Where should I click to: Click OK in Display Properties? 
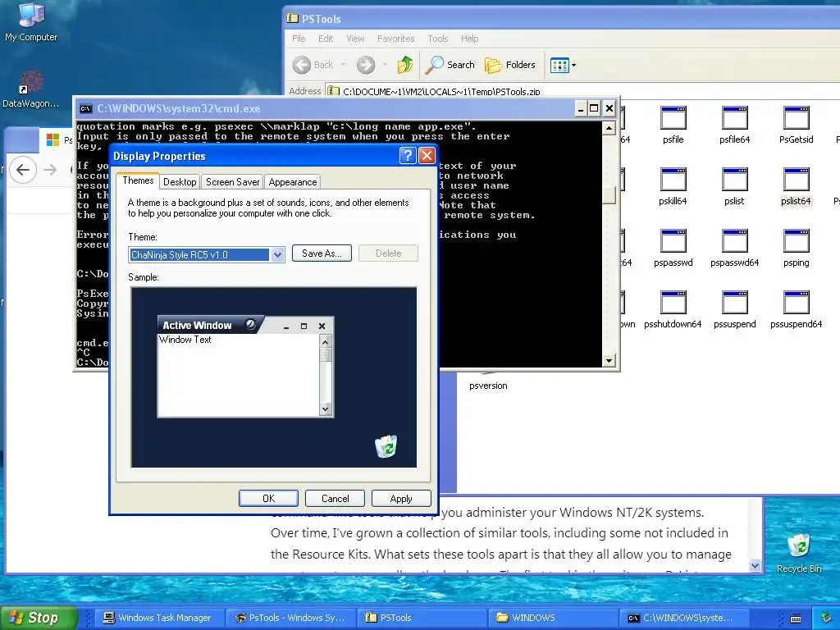click(x=268, y=498)
